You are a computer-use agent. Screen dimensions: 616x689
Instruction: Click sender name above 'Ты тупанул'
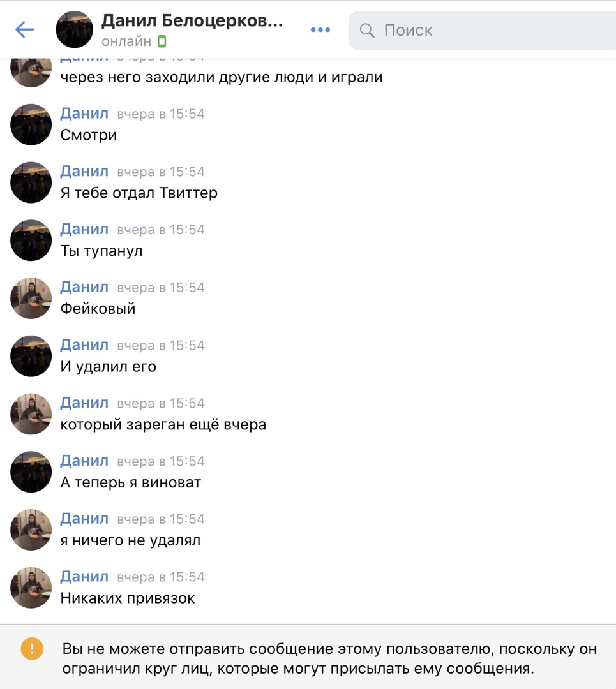click(84, 229)
